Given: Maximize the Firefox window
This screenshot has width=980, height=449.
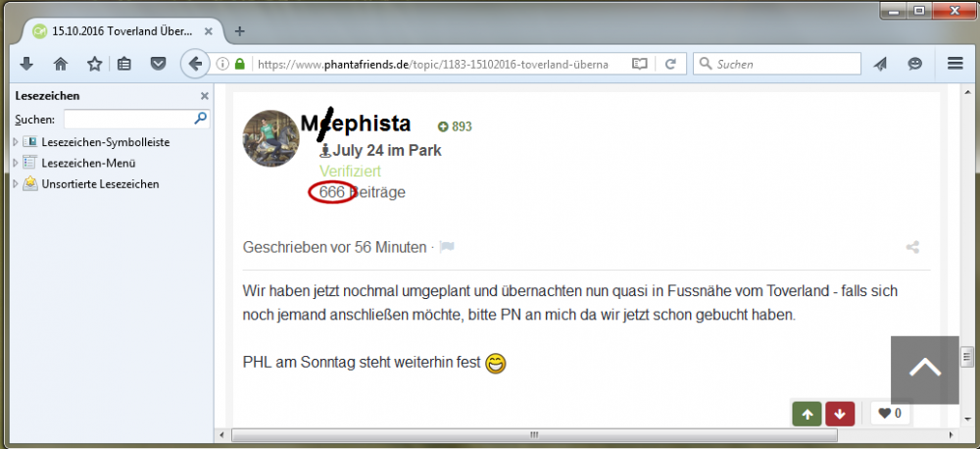Looking at the screenshot, I should click(x=919, y=10).
